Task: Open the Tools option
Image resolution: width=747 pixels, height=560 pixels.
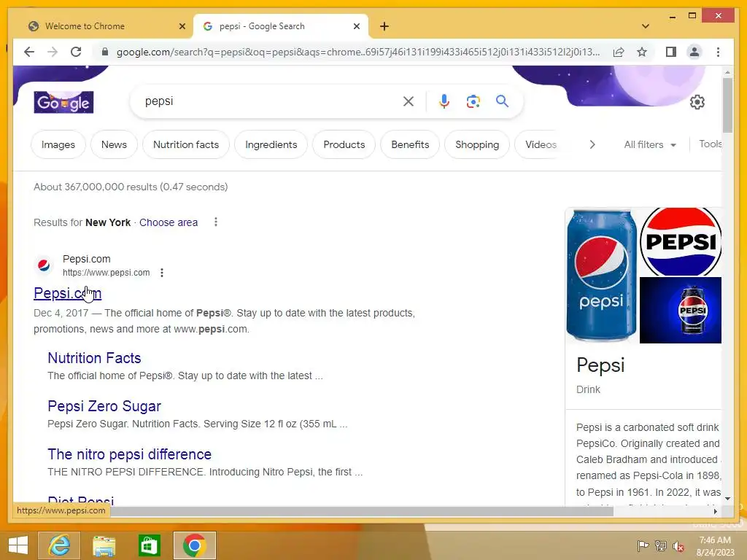Action: pos(710,144)
